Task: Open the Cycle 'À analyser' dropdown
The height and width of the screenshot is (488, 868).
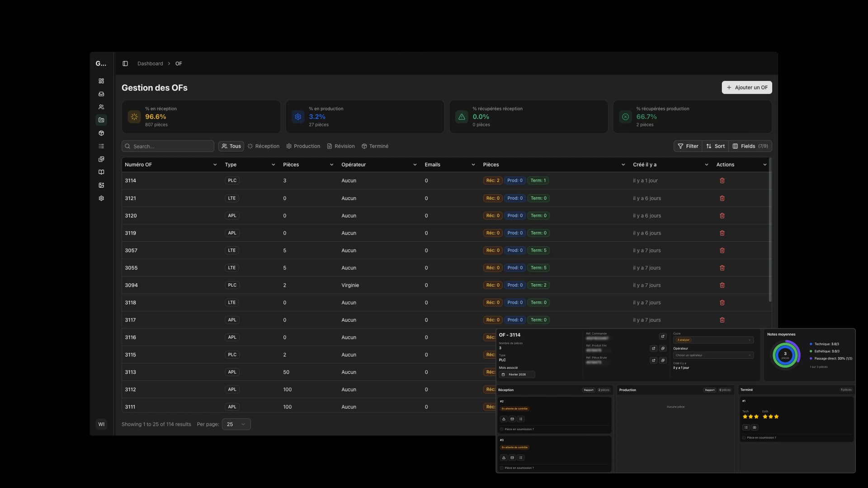Action: [713, 340]
